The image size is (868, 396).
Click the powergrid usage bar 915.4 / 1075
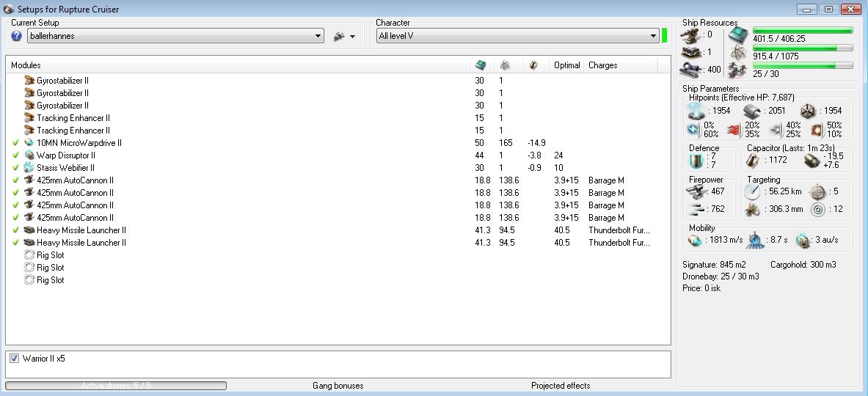[x=803, y=48]
